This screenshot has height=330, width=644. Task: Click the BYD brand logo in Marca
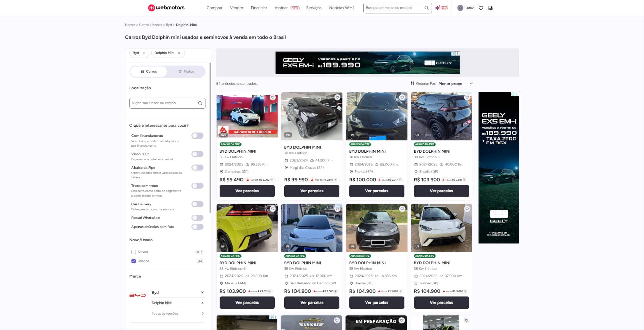(x=138, y=295)
